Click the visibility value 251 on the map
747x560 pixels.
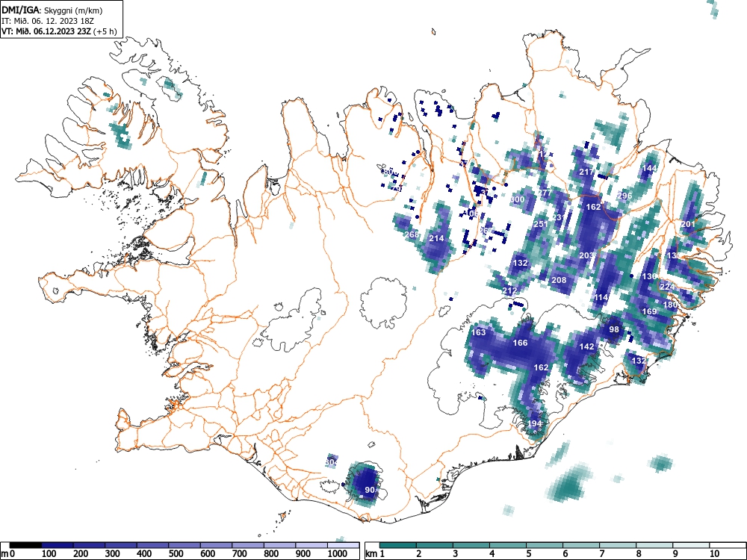541,224
